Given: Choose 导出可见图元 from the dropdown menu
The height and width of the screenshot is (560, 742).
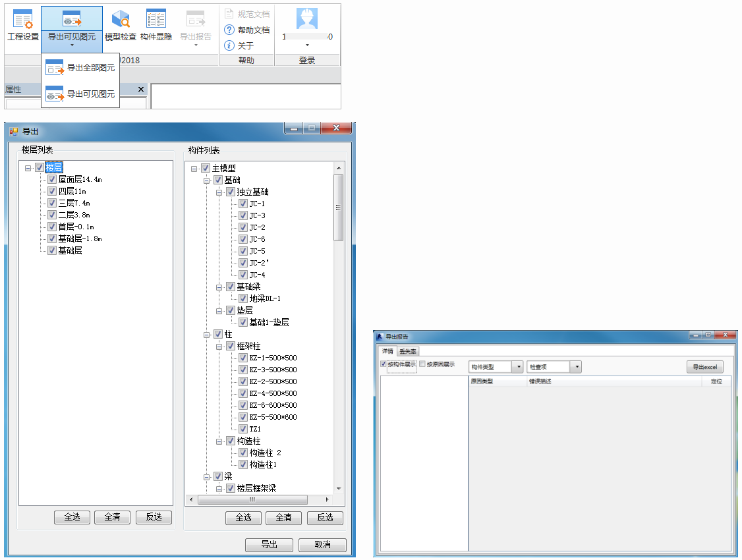Looking at the screenshot, I should pos(80,94).
